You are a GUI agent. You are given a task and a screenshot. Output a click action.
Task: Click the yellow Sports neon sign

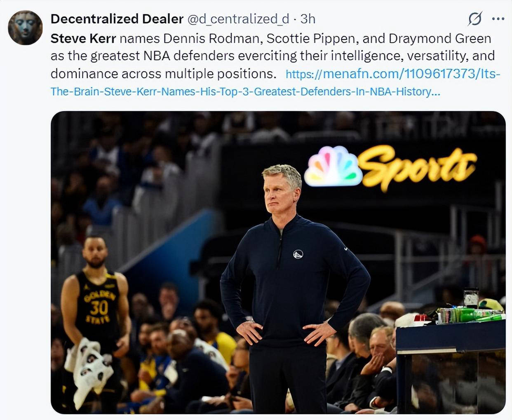pos(417,167)
